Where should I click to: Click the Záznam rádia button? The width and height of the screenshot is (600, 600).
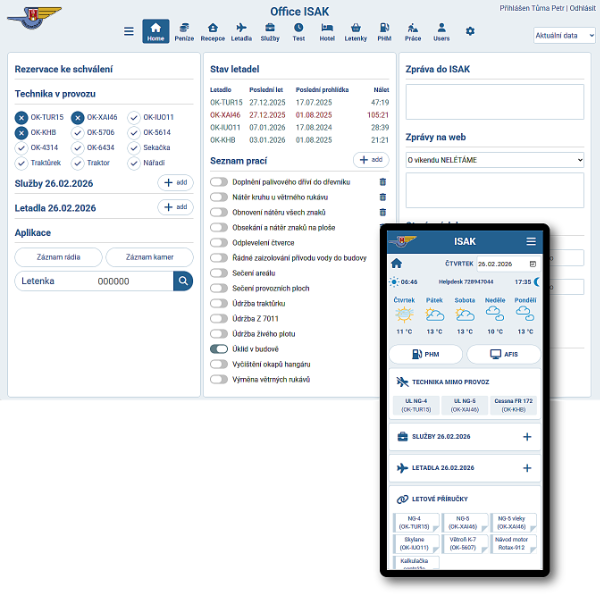pyautogui.click(x=58, y=258)
